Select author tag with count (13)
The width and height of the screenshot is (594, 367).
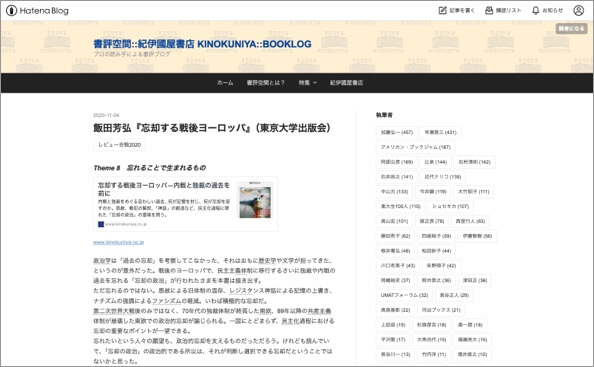(x=395, y=355)
